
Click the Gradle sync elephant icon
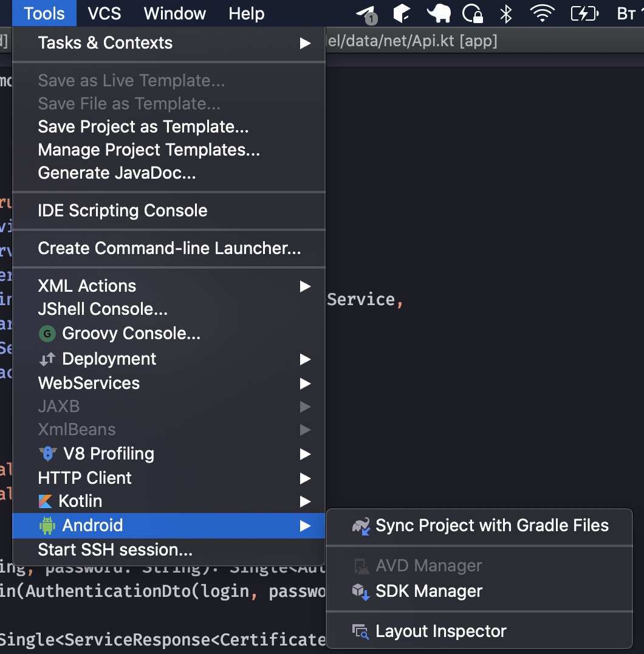[361, 526]
